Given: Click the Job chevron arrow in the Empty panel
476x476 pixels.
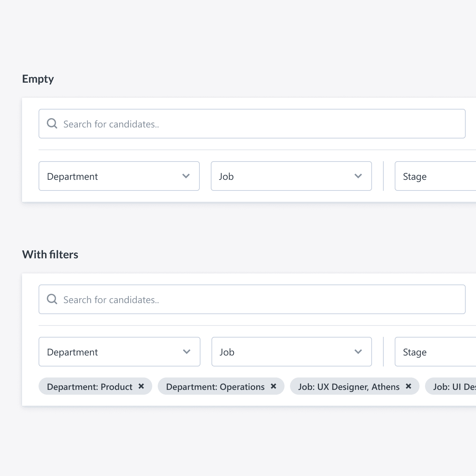Looking at the screenshot, I should click(x=358, y=176).
